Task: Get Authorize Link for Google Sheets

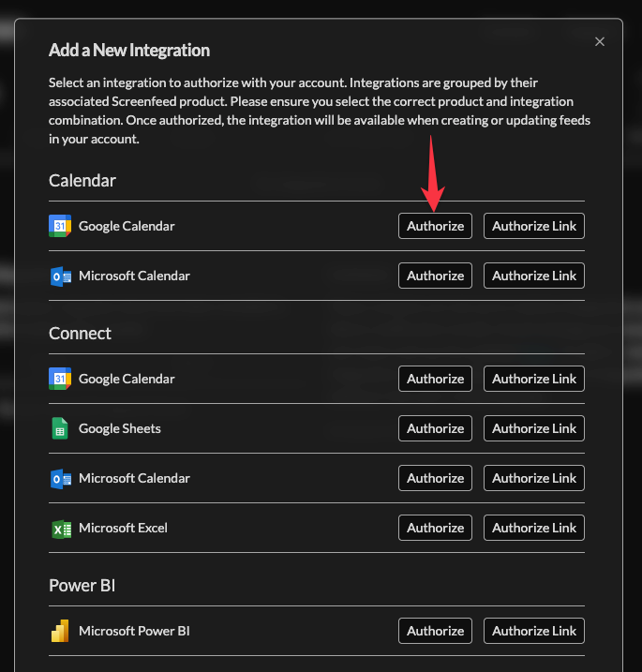Action: (x=534, y=428)
